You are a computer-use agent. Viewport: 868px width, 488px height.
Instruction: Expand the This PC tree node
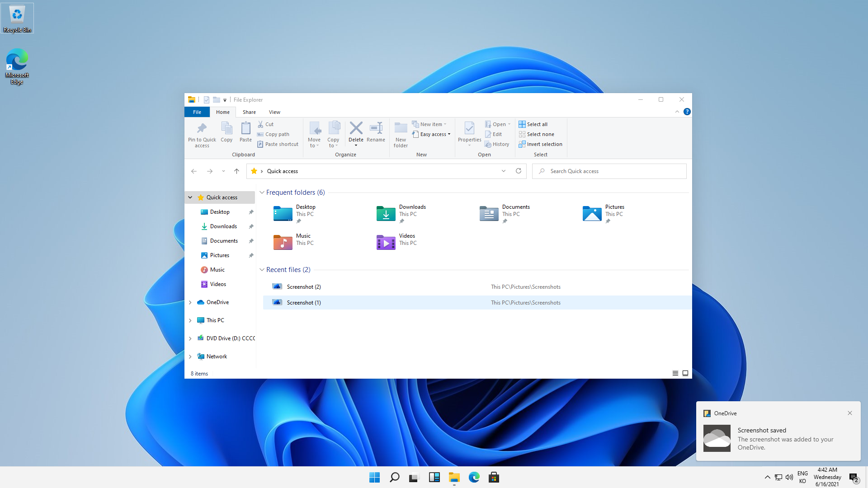coord(190,320)
